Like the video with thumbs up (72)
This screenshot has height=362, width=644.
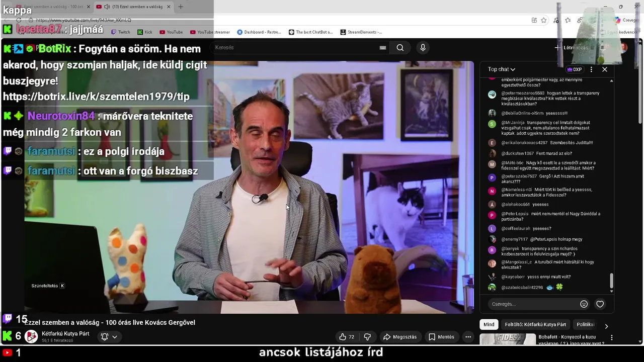click(x=347, y=337)
